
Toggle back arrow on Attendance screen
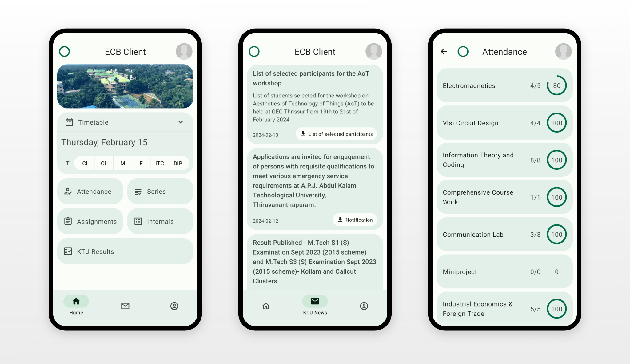point(444,51)
